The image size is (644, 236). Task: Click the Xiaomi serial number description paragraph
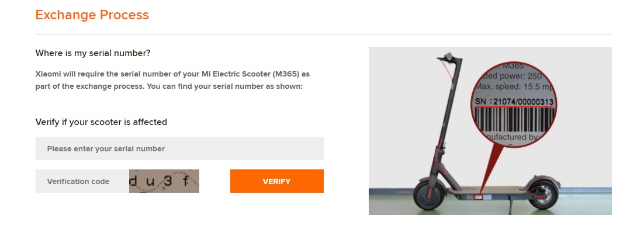click(172, 81)
